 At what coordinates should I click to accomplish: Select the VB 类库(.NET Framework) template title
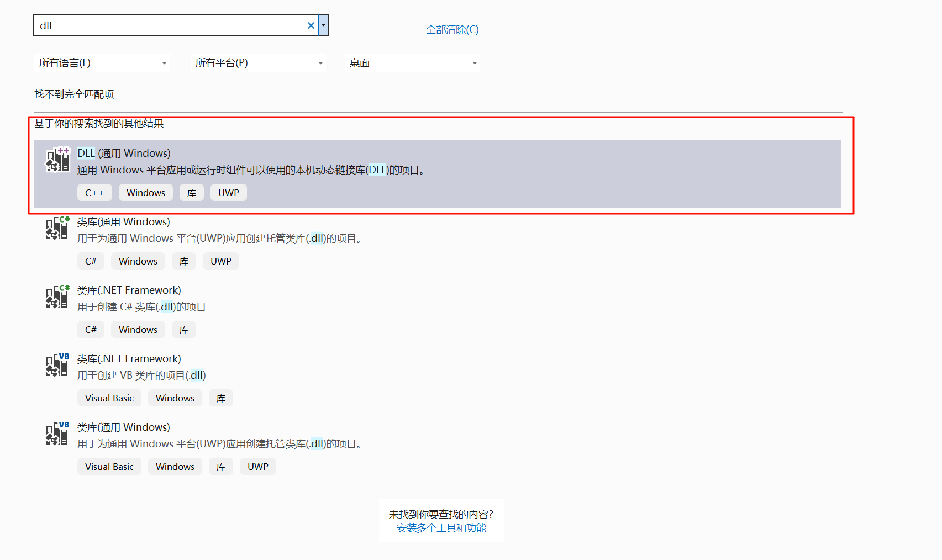(x=129, y=359)
